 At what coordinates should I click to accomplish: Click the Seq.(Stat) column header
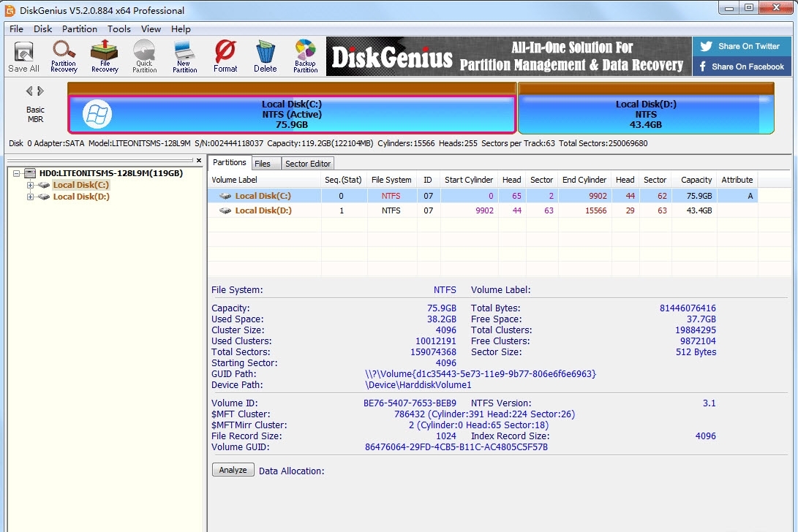click(343, 180)
